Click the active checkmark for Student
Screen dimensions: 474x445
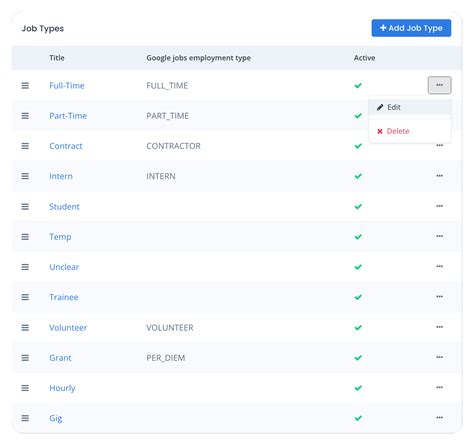358,206
